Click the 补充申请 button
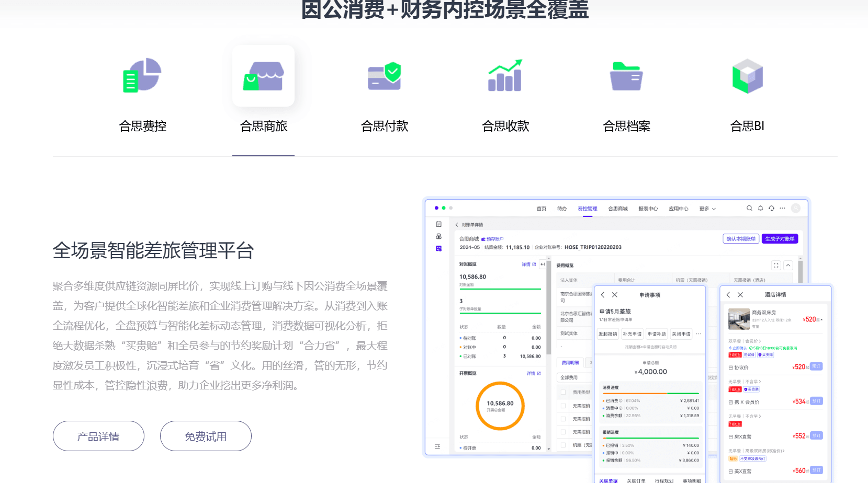This screenshot has height=483, width=868. click(x=632, y=334)
